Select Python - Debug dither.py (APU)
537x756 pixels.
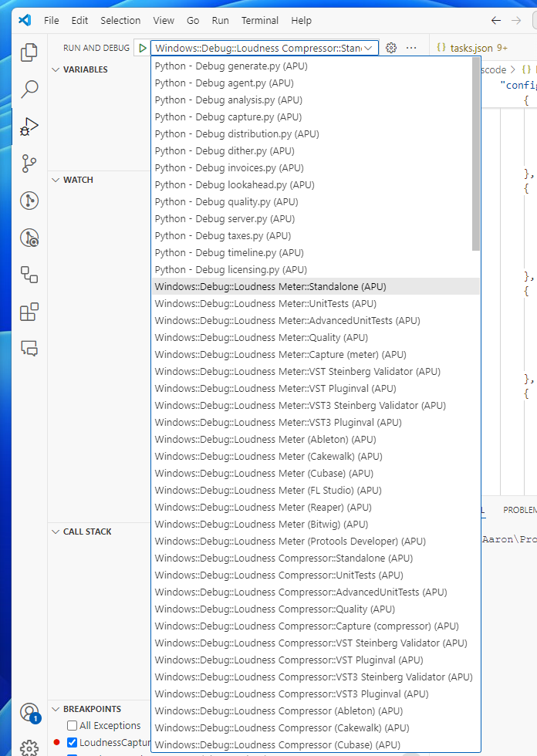tap(316, 151)
